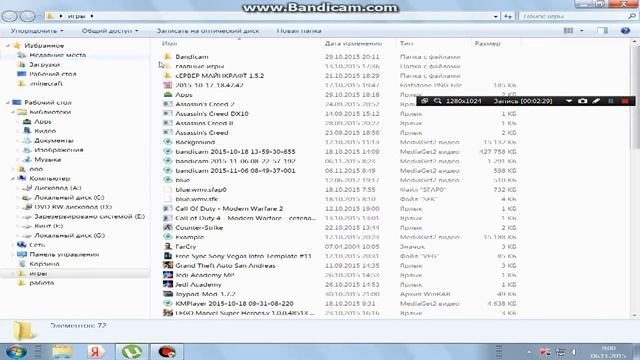Image resolution: width=640 pixels, height=360 pixels.
Task: Open the Bandicam recording bar dropdown arrow
Action: [569, 101]
